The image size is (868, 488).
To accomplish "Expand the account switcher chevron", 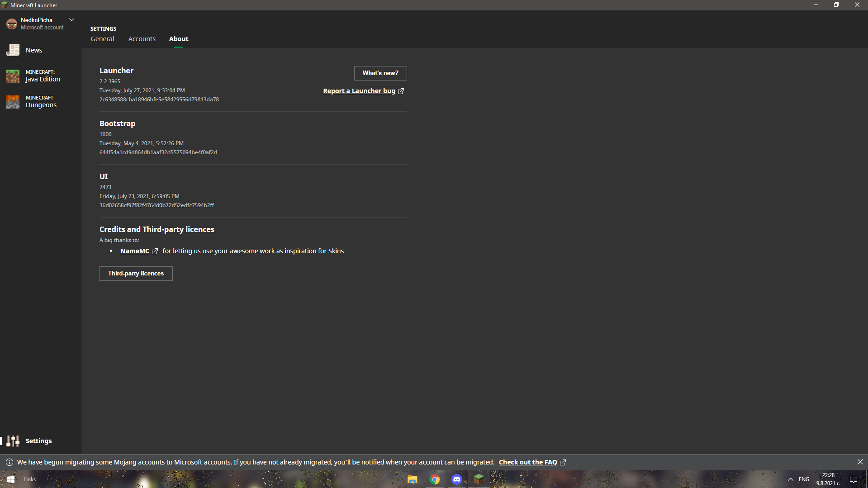I will click(x=71, y=20).
